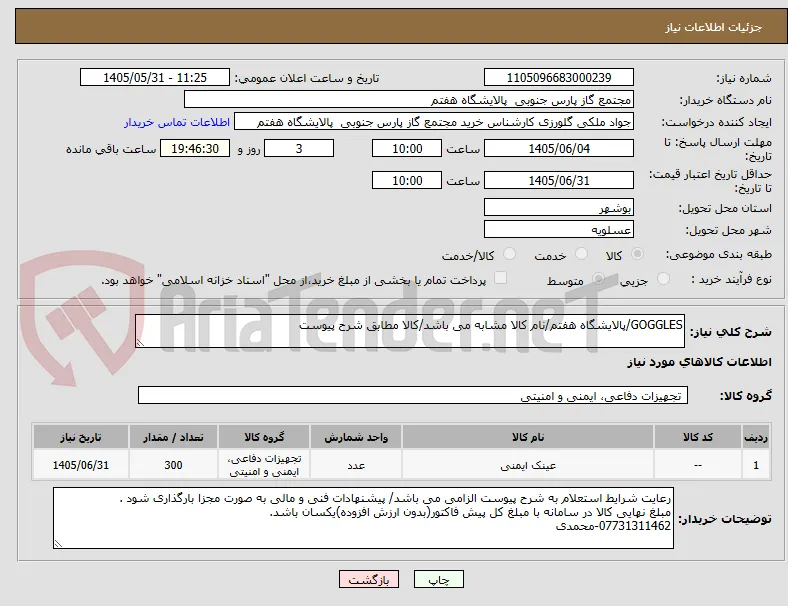
Task: Click the بازگشت back button
Action: (369, 579)
